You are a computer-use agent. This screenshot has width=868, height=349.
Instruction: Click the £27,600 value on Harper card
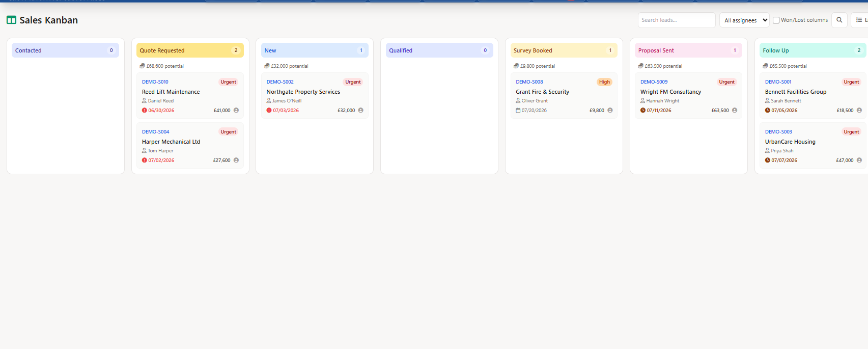(x=221, y=160)
